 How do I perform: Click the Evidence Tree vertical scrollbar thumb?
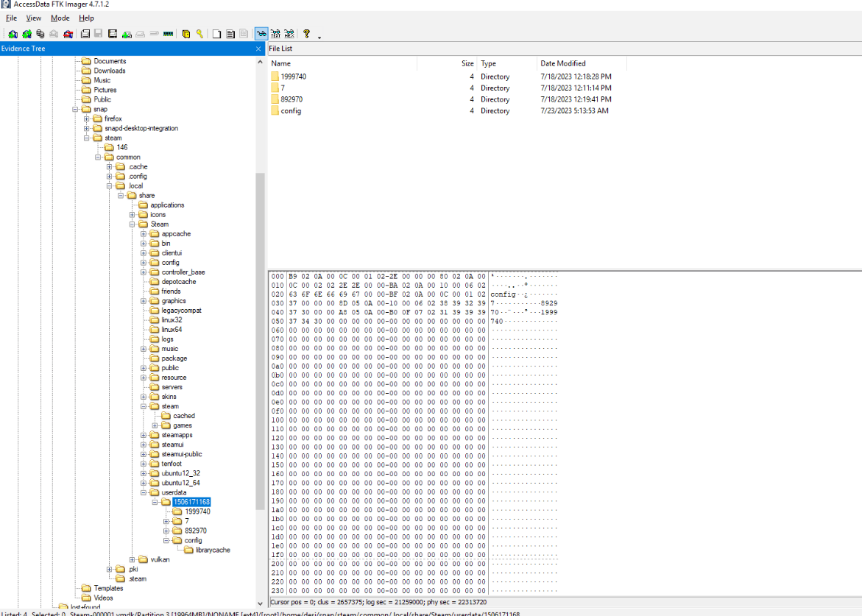[260, 341]
